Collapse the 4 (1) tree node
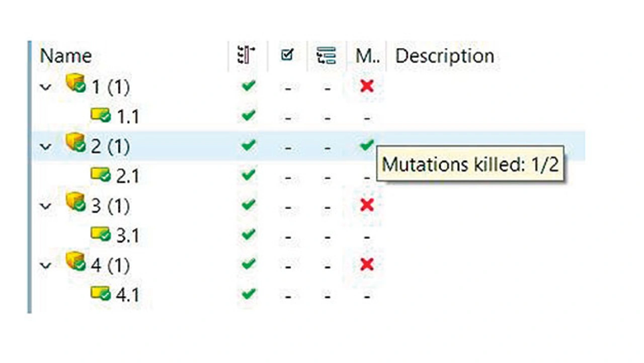 [46, 265]
